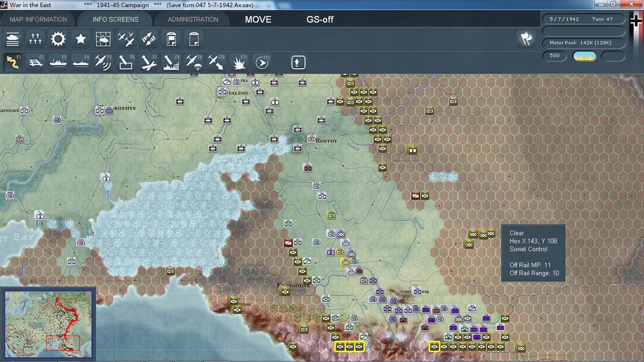
Task: Click the date and Turn 47 display
Action: point(584,19)
